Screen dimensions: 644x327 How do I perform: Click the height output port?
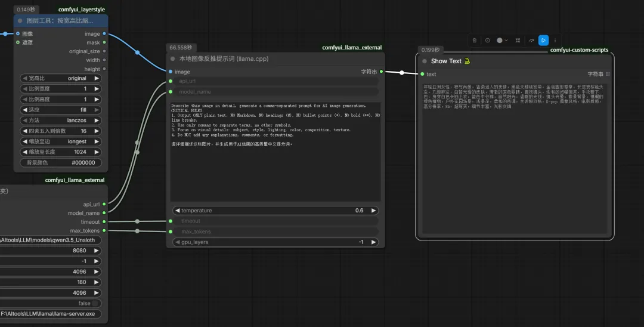point(104,69)
